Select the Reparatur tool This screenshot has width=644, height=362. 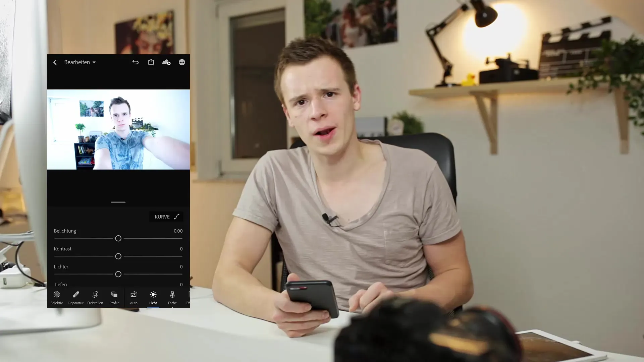coord(76,297)
